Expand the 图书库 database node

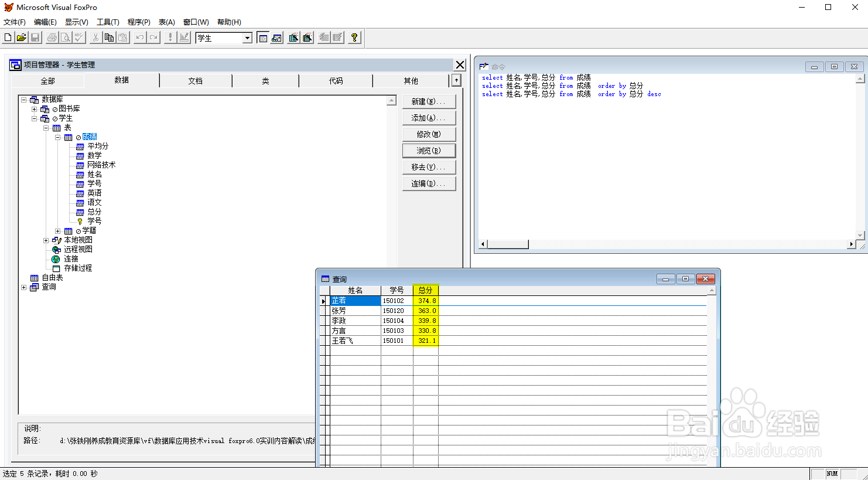click(x=35, y=109)
